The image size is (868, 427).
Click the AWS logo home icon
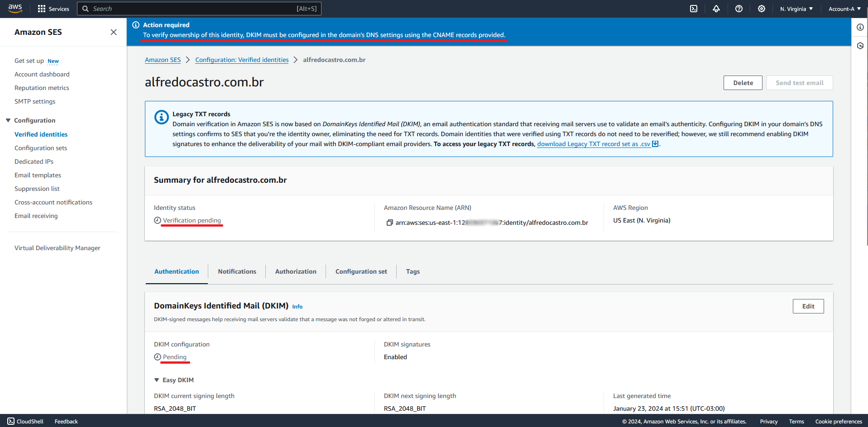point(15,9)
